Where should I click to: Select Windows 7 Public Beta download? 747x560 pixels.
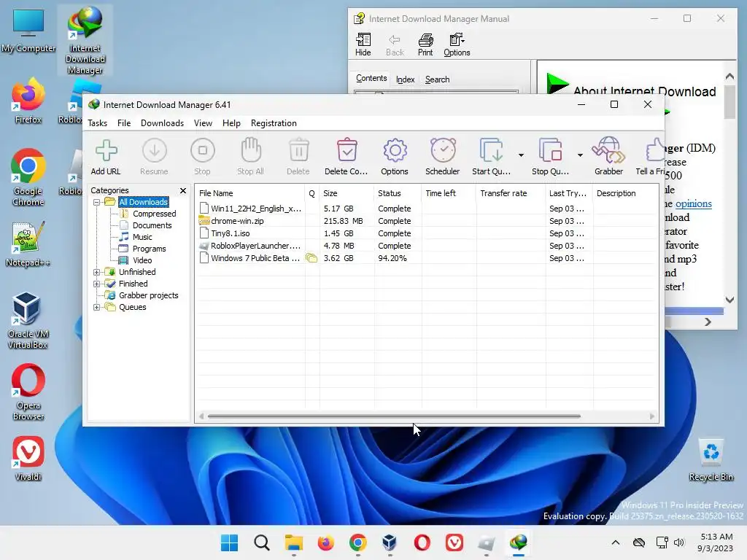coord(427,258)
